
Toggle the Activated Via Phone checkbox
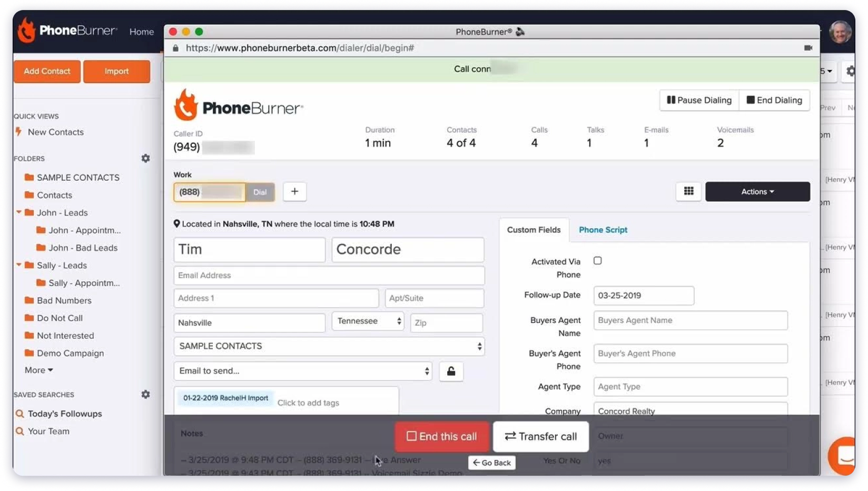(597, 260)
